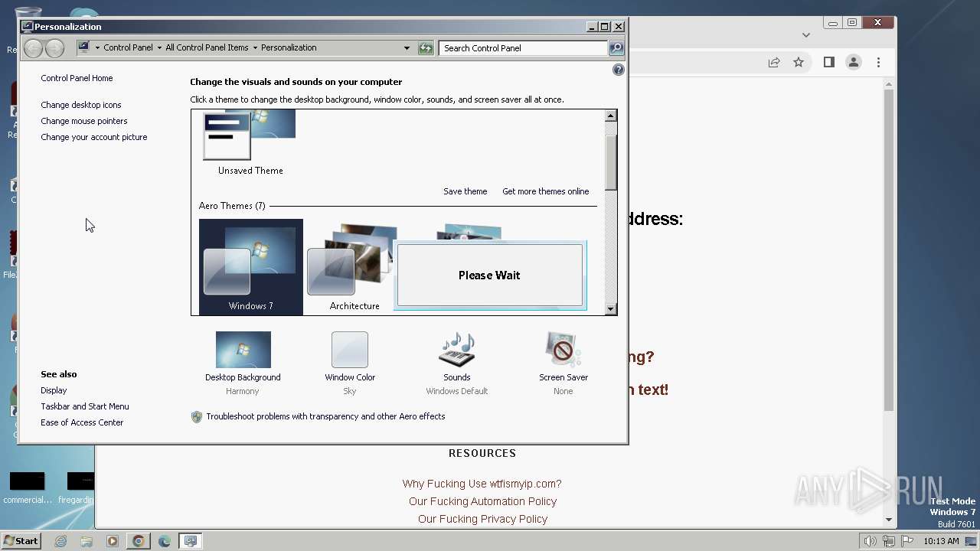
Task: Click the Back navigation arrow in Personalization
Action: pyautogui.click(x=33, y=48)
